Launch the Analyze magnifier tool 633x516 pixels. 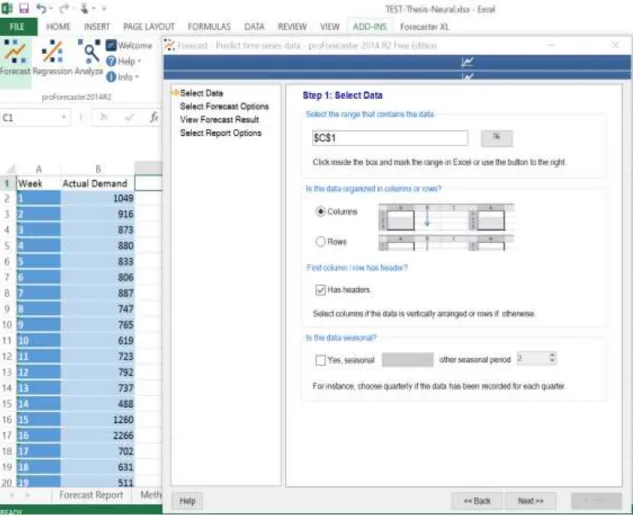pos(89,58)
